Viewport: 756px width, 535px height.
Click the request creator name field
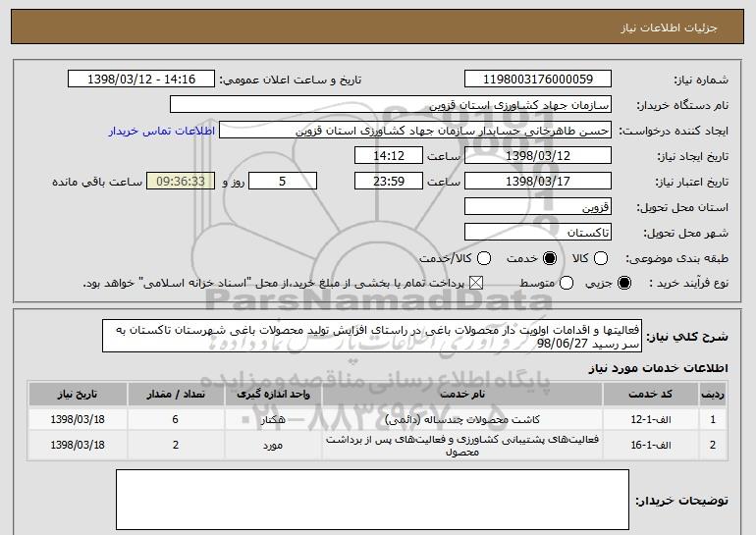[x=415, y=131]
